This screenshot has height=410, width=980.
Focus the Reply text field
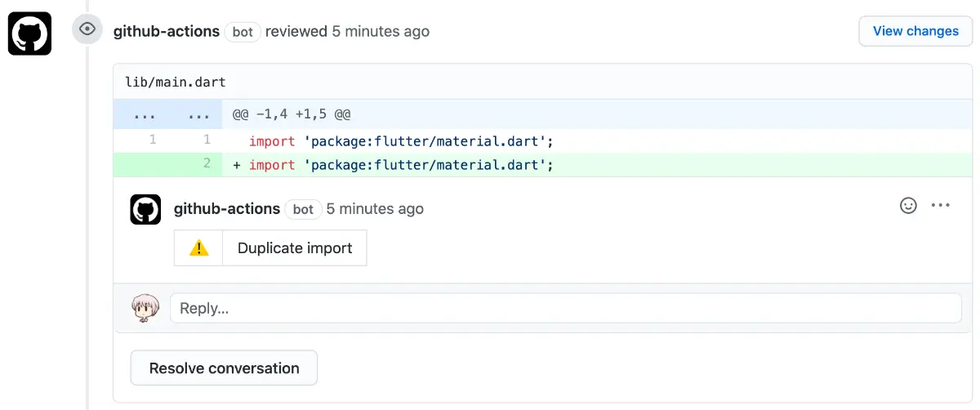click(566, 309)
